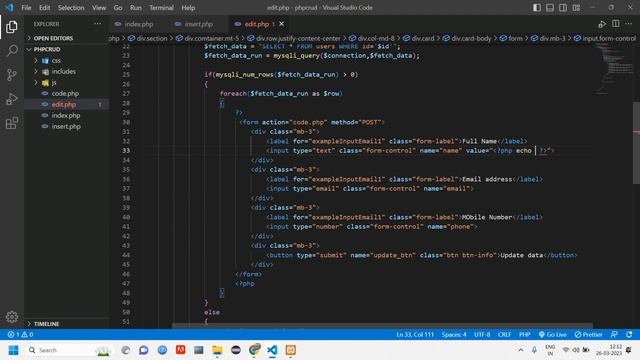This screenshot has width=640, height=360.
Task: Open the Go menu
Action: tap(118, 8)
